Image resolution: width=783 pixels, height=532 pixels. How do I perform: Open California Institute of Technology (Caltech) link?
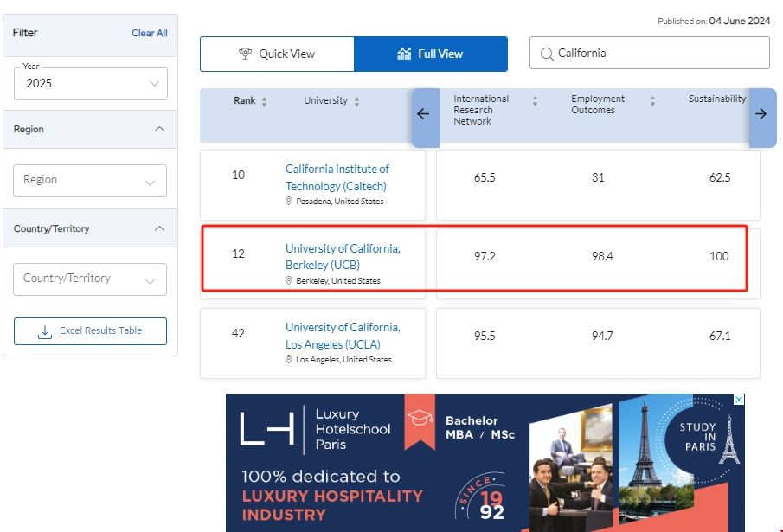pos(337,177)
